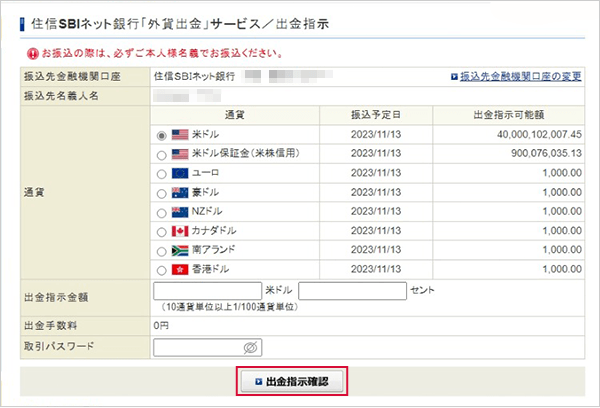
Task: Click the South African flag icon
Action: 180,250
